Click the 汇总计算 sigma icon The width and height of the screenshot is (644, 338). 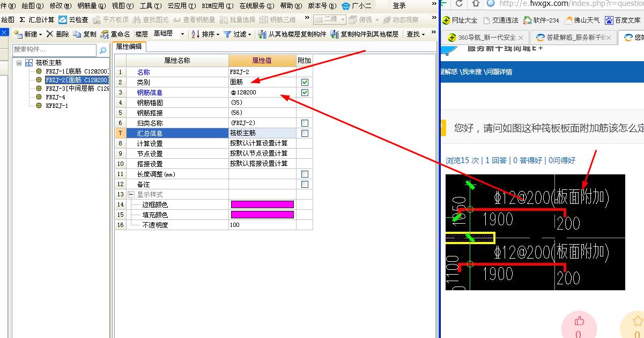click(22, 20)
